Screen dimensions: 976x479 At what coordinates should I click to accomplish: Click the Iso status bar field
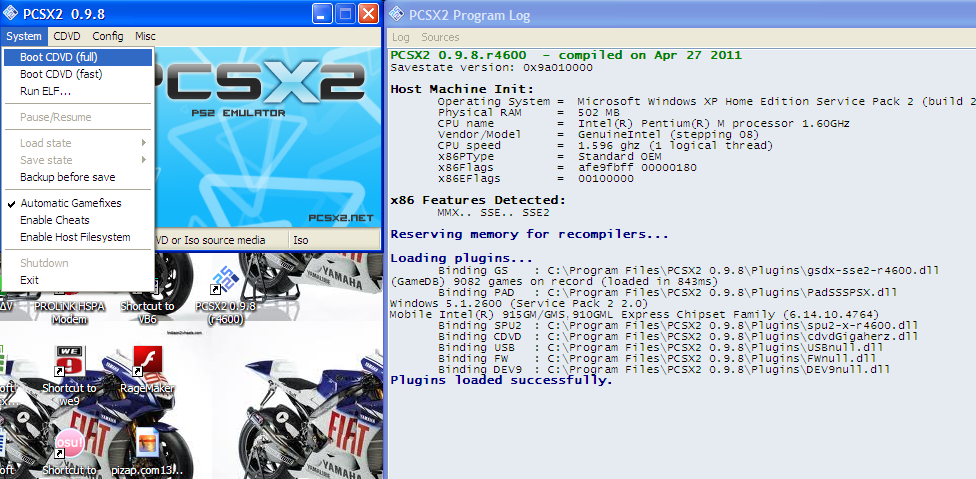(x=334, y=240)
